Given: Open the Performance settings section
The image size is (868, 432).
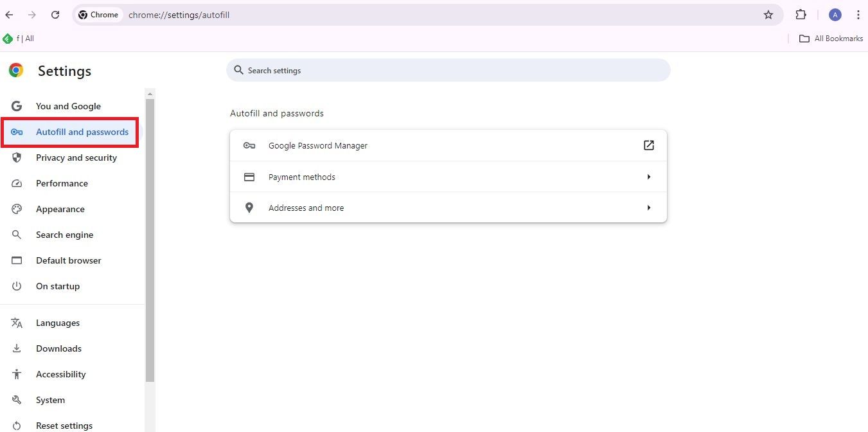Looking at the screenshot, I should tap(62, 183).
